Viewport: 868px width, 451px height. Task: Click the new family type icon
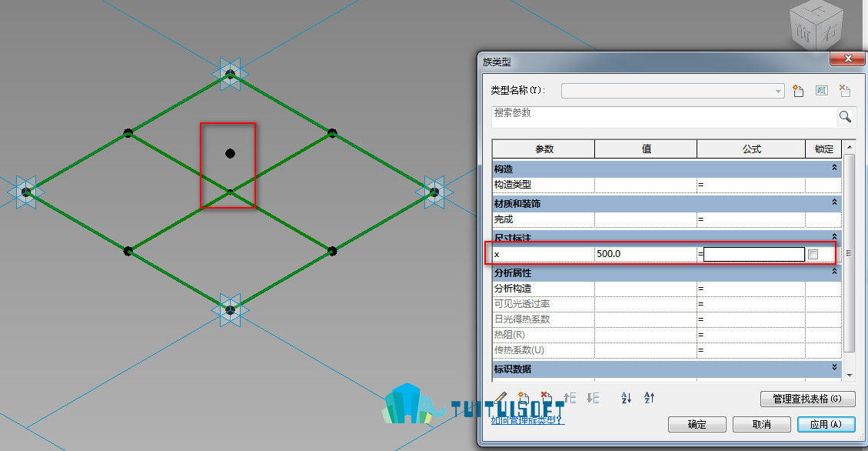798,91
